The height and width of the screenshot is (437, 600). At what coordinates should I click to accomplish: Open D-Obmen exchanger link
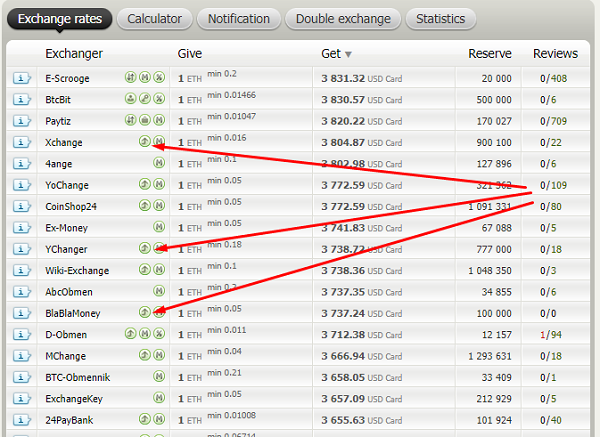tap(66, 335)
